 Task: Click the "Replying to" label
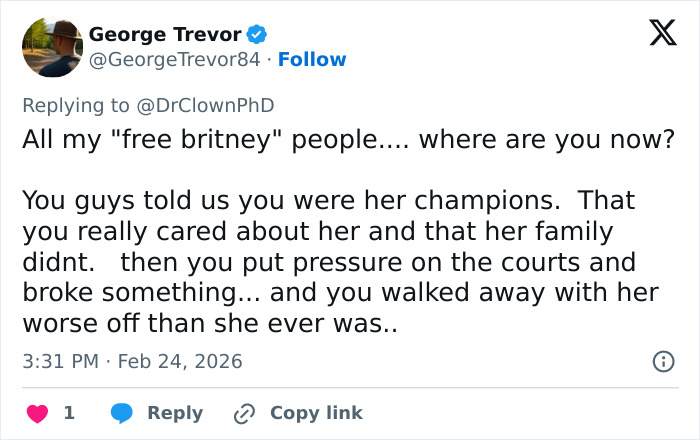pos(76,105)
